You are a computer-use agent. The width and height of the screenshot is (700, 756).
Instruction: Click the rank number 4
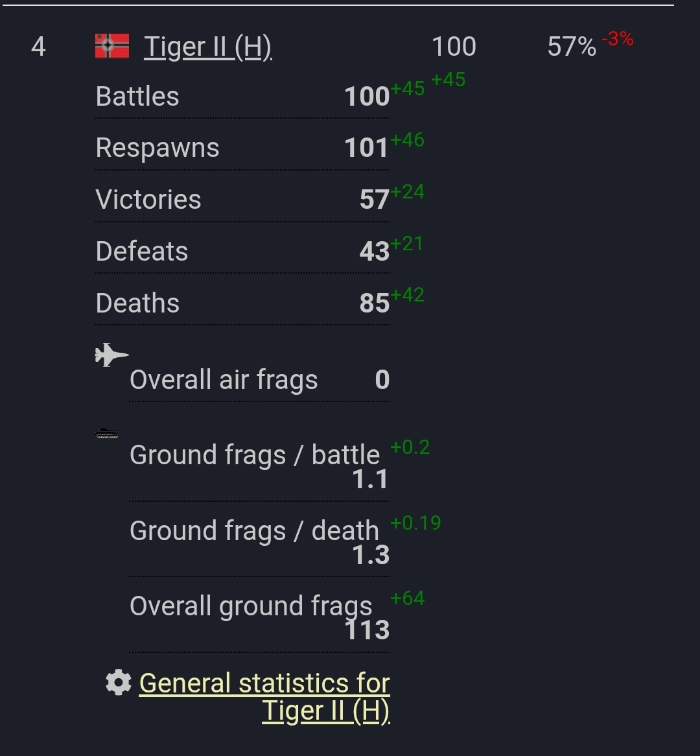coord(38,47)
